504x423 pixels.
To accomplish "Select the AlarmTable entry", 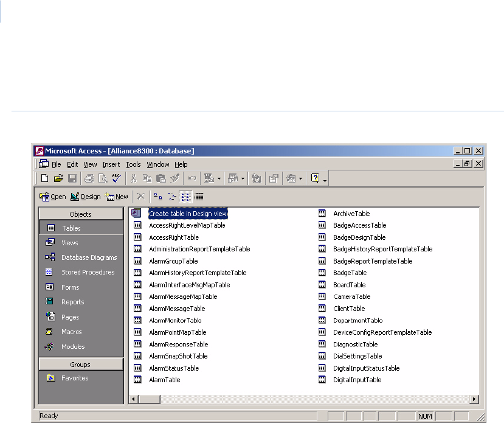I will (x=165, y=380).
